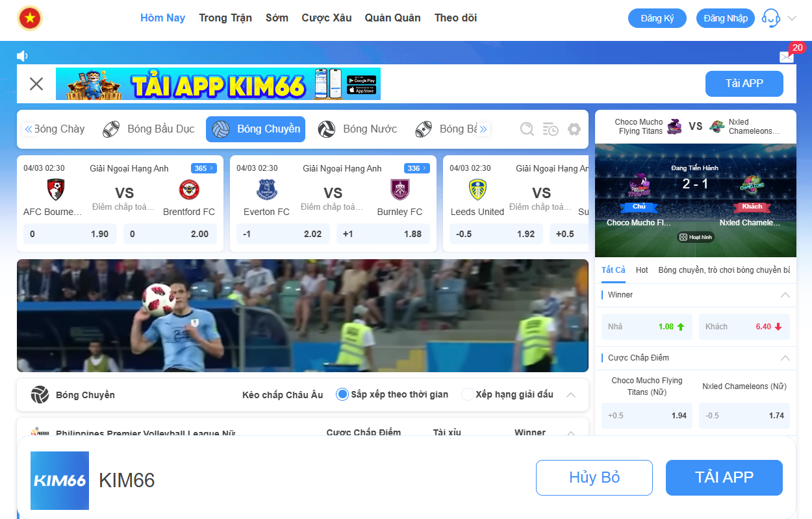Switch to Trong Trận menu
Screen dimensions: 812x519
[x=225, y=18]
